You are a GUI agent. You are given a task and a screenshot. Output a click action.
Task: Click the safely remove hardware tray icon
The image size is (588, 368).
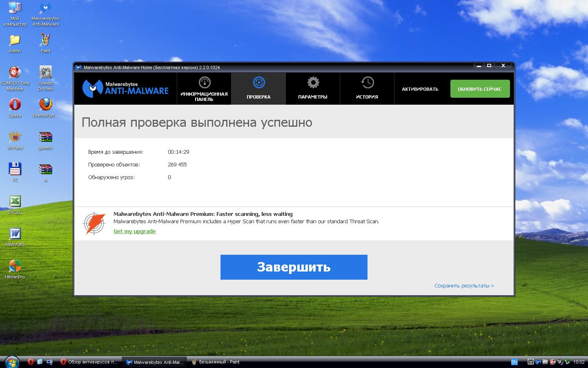pos(567,361)
